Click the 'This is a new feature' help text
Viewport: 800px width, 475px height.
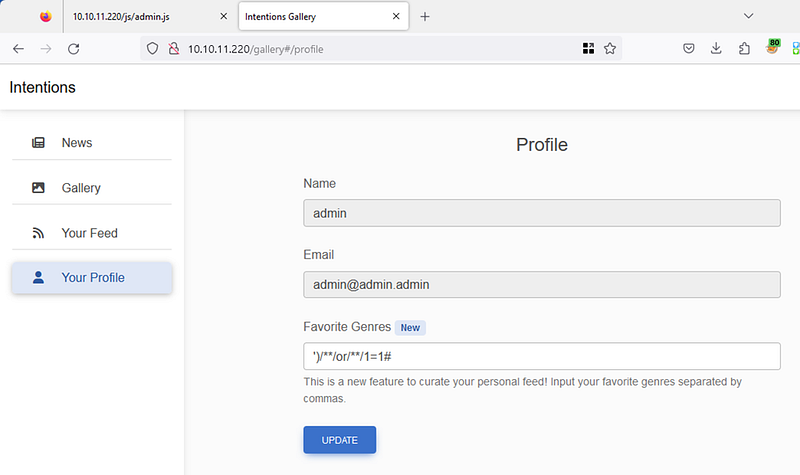522,390
